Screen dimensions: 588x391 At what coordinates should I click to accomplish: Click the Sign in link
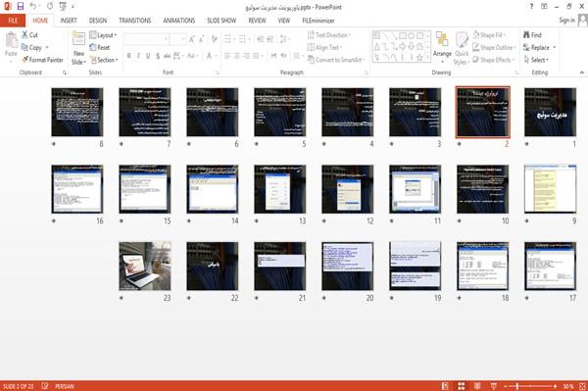click(x=567, y=21)
